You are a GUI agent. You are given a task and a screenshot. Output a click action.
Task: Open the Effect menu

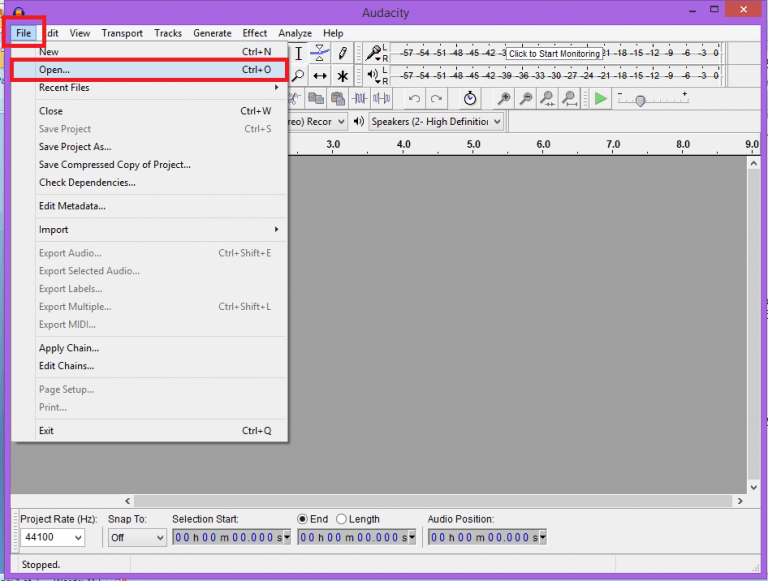pyautogui.click(x=255, y=33)
